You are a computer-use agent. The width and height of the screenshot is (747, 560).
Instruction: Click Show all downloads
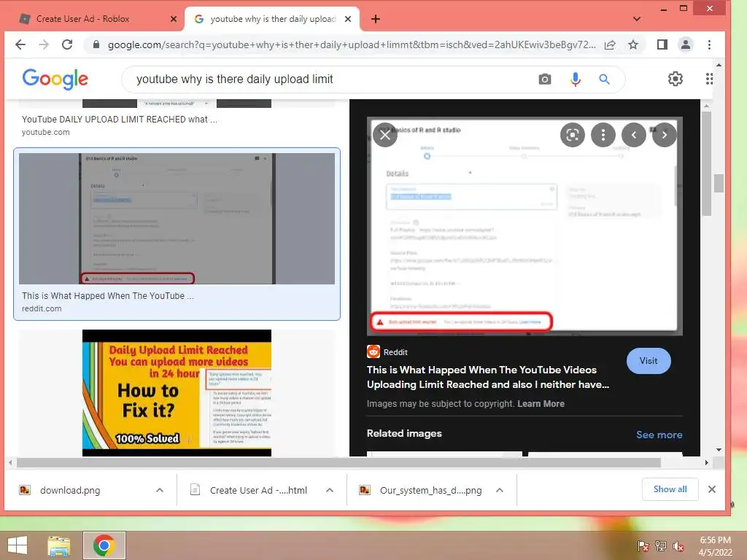(670, 489)
